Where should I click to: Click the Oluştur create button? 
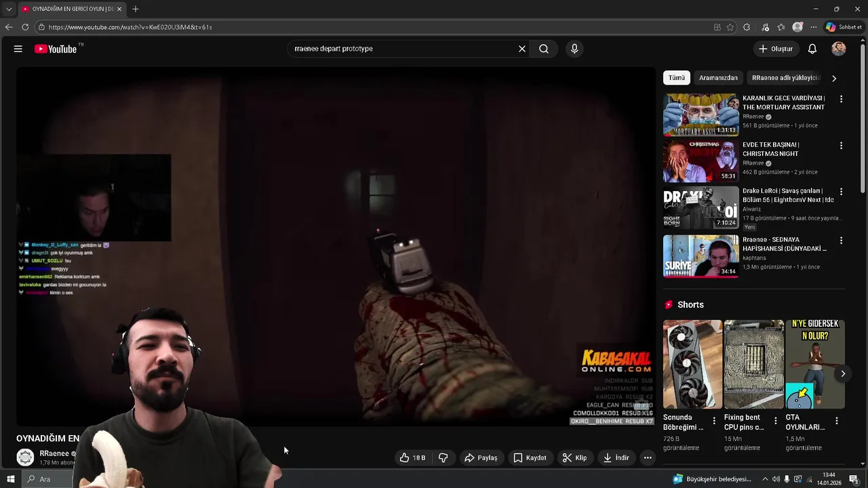776,49
